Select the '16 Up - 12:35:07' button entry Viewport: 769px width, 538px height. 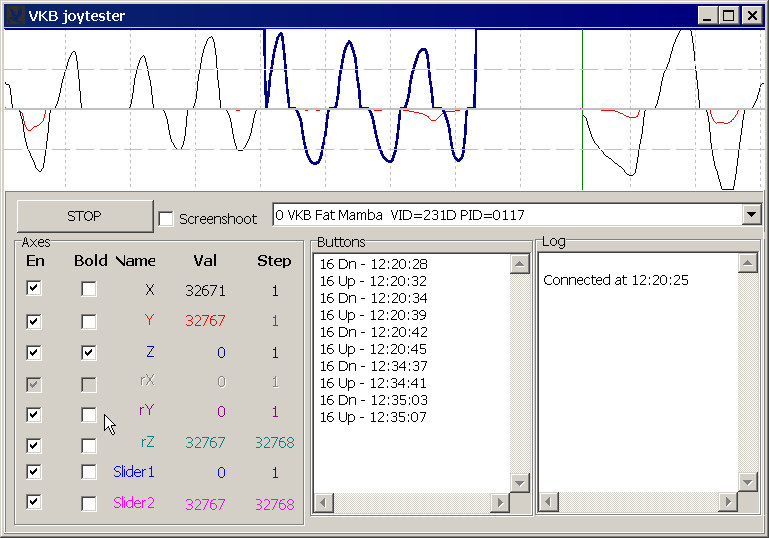click(373, 417)
